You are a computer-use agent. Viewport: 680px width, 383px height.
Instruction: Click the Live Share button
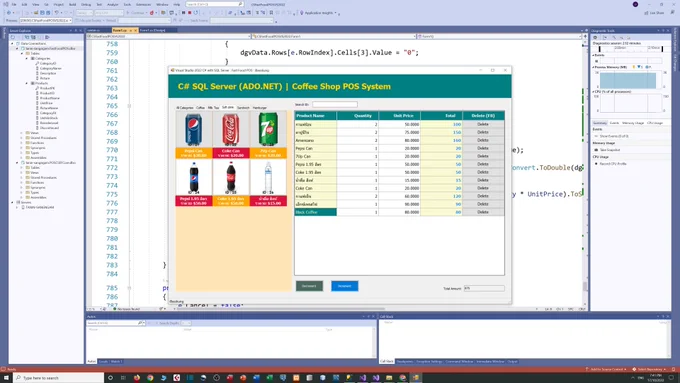click(x=654, y=13)
